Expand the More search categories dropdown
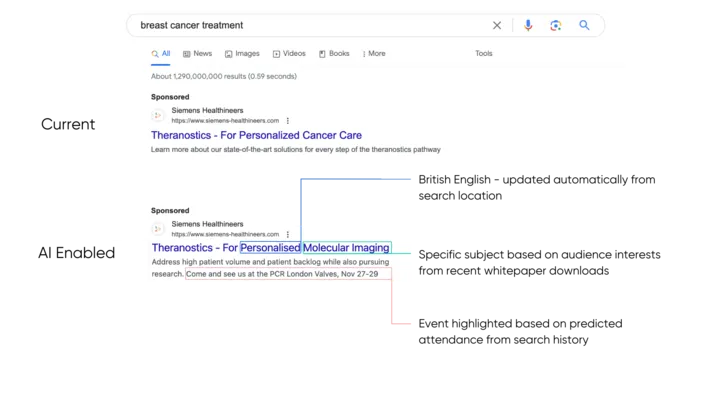 374,54
